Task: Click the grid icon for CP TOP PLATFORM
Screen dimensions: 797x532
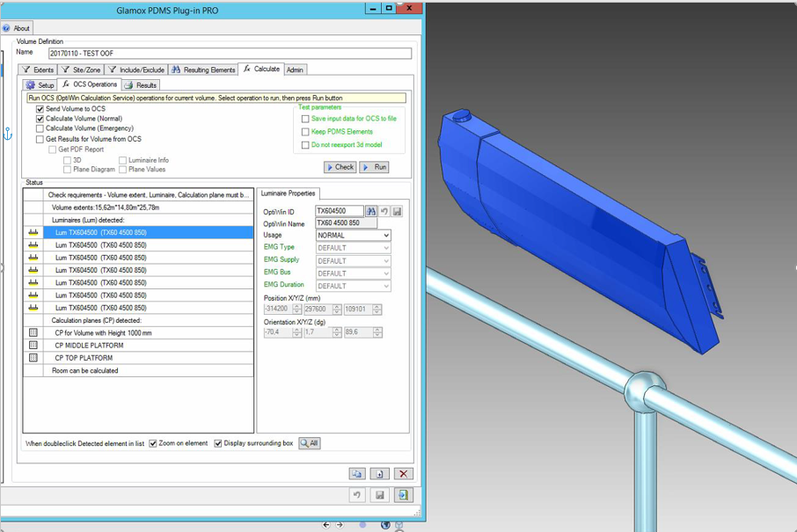Action: tap(33, 358)
